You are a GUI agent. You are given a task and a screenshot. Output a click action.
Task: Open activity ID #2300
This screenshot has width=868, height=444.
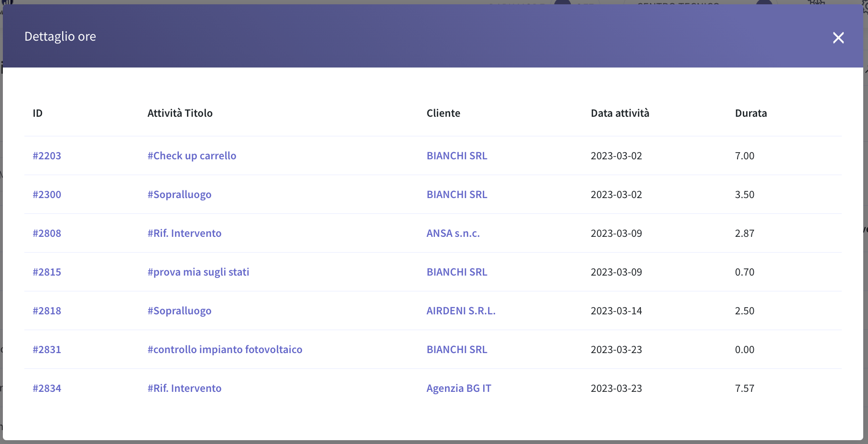coord(47,195)
